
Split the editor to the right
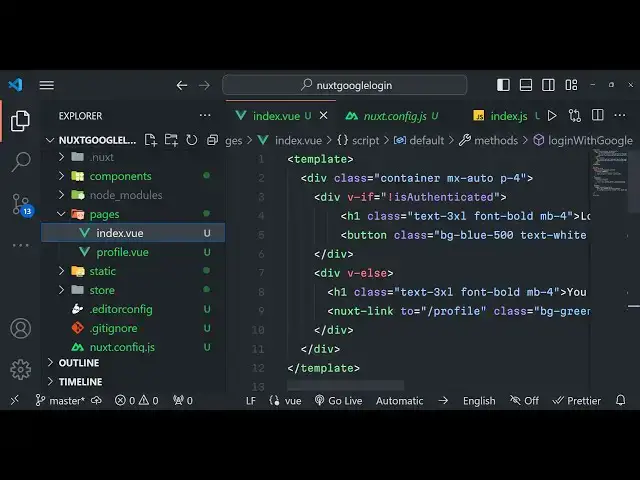(x=598, y=116)
